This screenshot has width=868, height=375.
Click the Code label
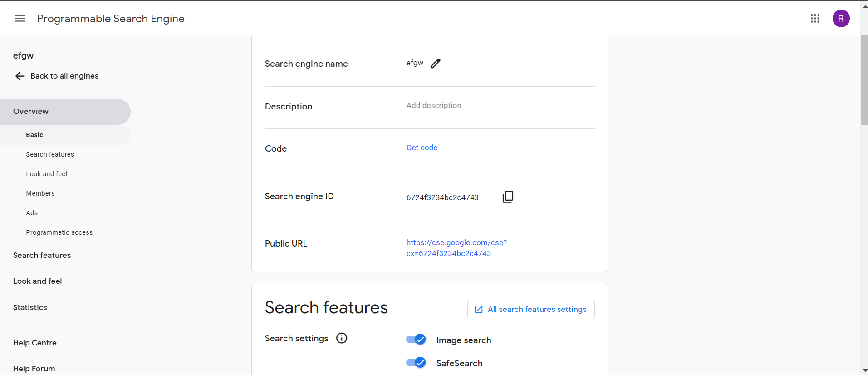(276, 149)
